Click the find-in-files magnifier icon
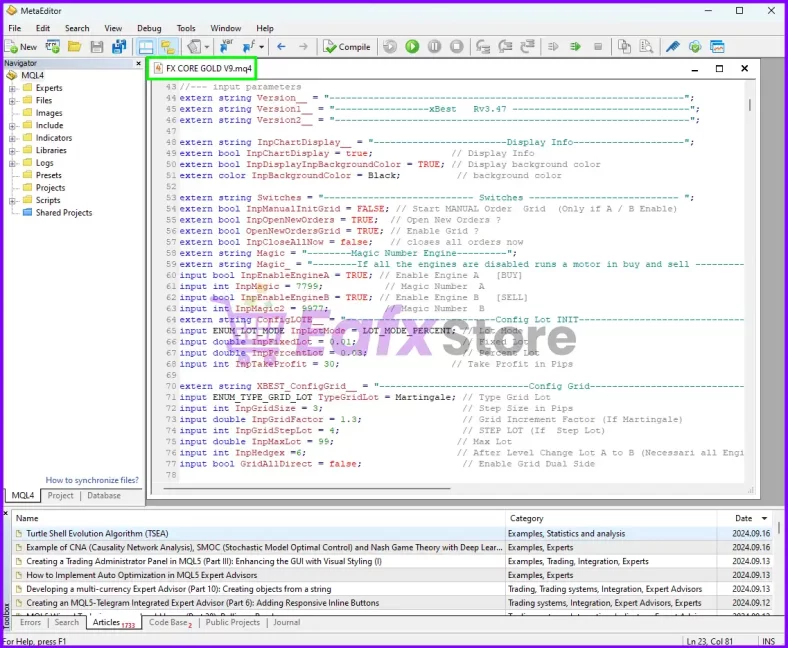Viewport: 788px width, 648px height. point(646,47)
